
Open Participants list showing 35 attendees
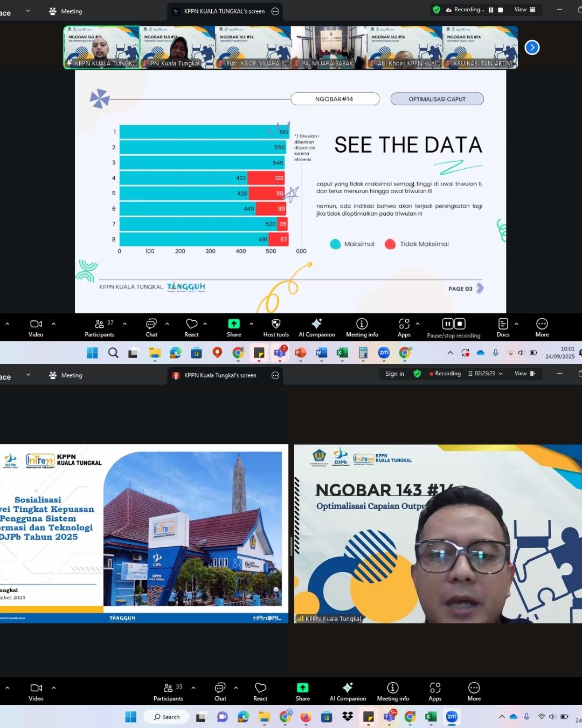(x=169, y=691)
